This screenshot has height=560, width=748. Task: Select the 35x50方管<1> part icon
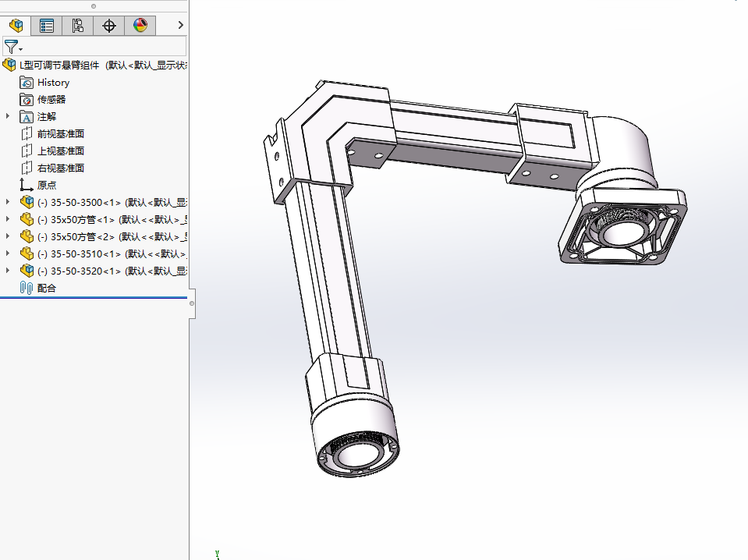27,219
